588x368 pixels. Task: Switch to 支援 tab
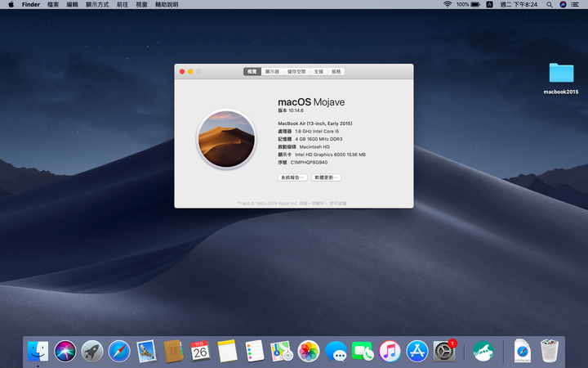pos(318,71)
